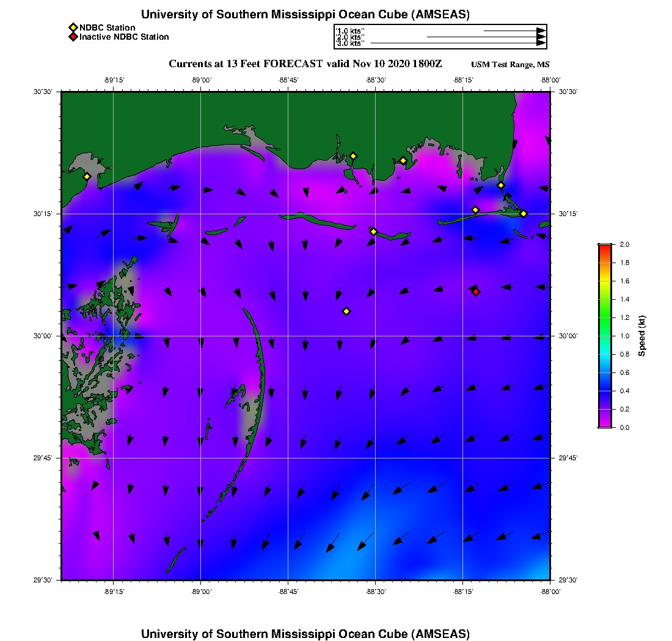Click the 30'00' latitude label on left axis

click(x=43, y=336)
